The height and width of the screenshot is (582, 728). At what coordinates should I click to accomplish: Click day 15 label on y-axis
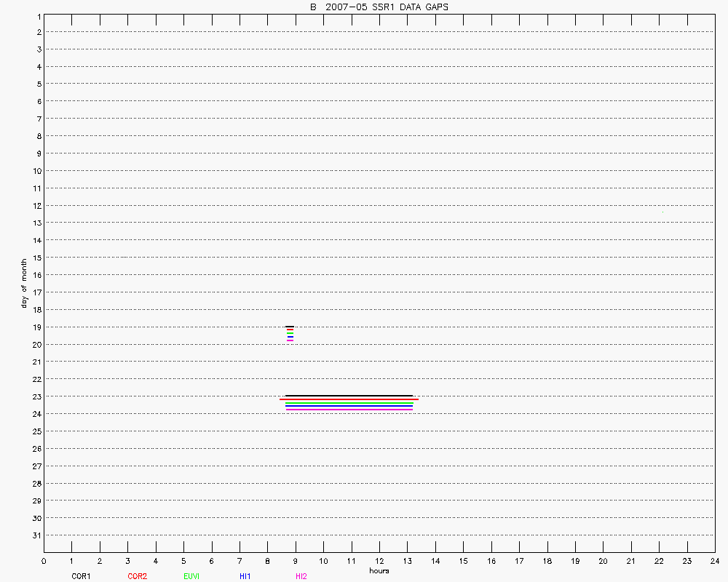[35, 258]
